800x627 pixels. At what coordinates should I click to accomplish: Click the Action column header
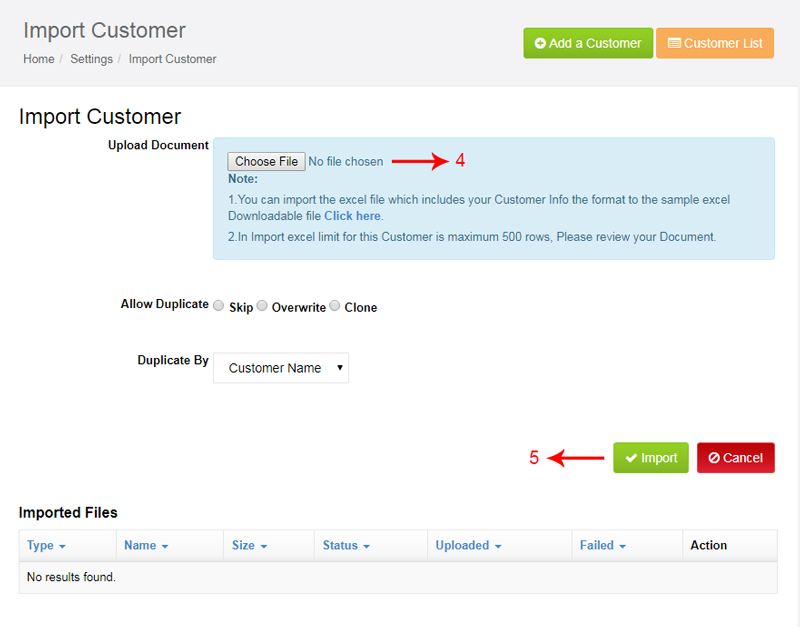[x=708, y=545]
